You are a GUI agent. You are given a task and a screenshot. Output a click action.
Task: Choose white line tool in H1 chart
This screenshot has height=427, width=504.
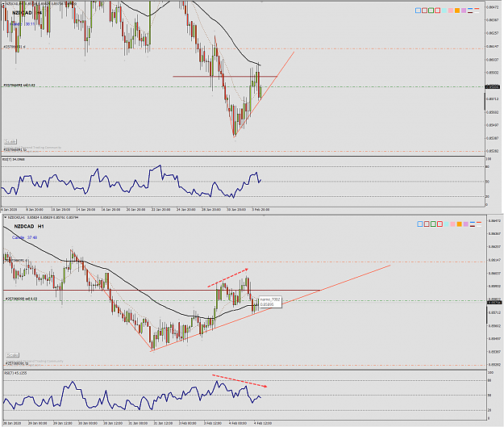[x=479, y=226]
